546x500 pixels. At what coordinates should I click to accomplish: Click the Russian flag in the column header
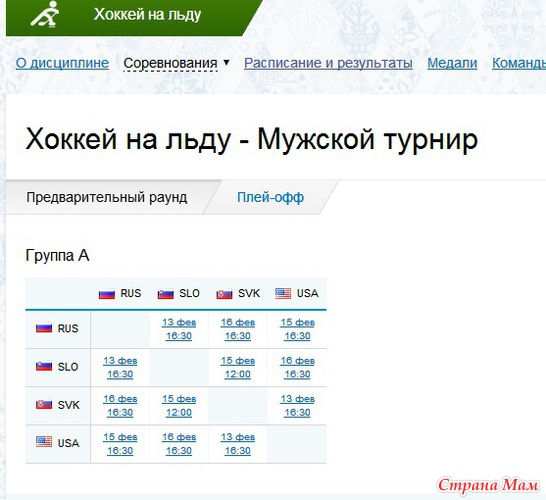[107, 294]
